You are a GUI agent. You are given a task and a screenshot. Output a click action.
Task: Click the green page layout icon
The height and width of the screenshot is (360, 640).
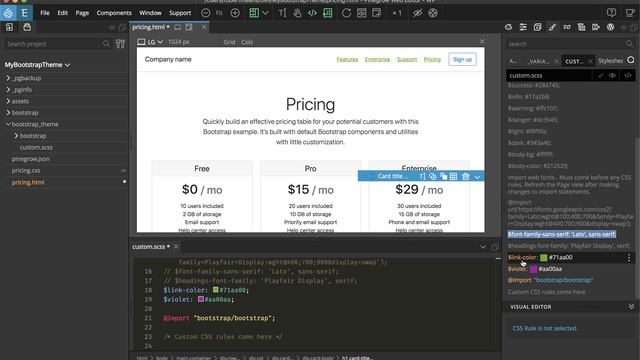coord(254,13)
